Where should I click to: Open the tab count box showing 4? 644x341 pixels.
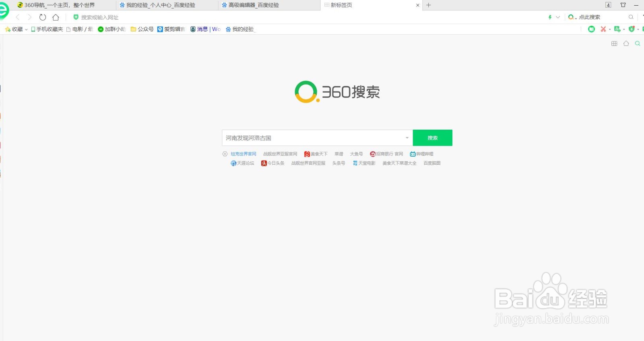pos(608,5)
